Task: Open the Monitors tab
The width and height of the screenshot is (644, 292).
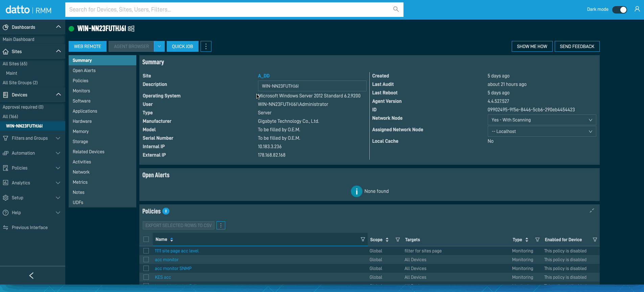Action: pyautogui.click(x=102, y=91)
